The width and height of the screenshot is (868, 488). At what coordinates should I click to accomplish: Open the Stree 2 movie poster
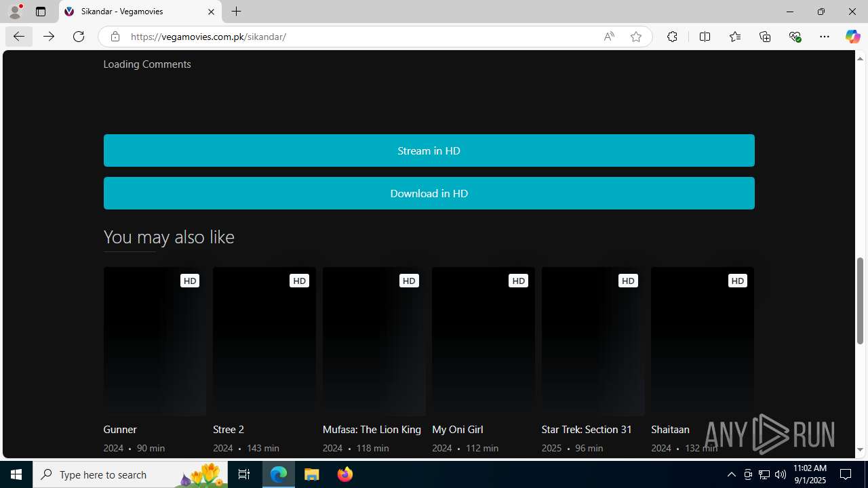click(x=264, y=342)
